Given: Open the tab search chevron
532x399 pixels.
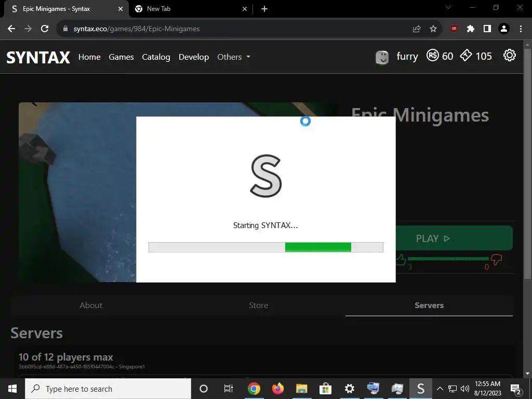Looking at the screenshot, I should (448, 7).
